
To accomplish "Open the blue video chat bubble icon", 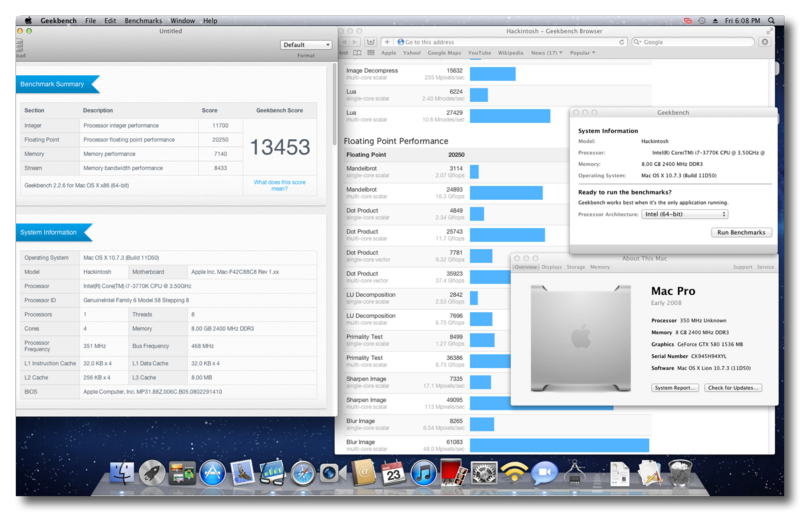I will pyautogui.click(x=544, y=473).
